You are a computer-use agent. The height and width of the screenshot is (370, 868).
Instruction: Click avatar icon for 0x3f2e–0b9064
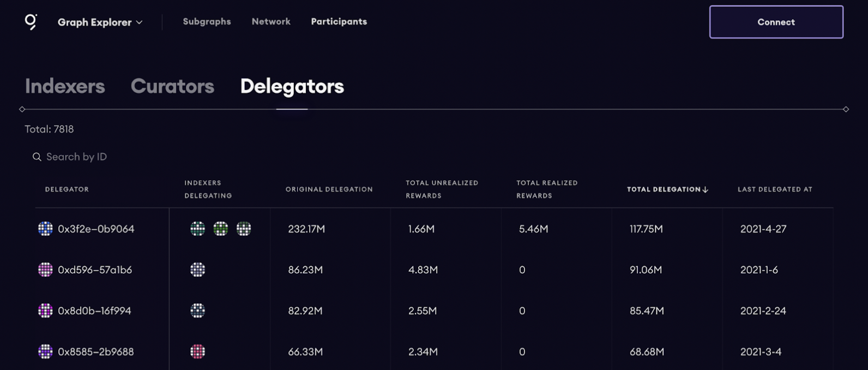tap(45, 229)
